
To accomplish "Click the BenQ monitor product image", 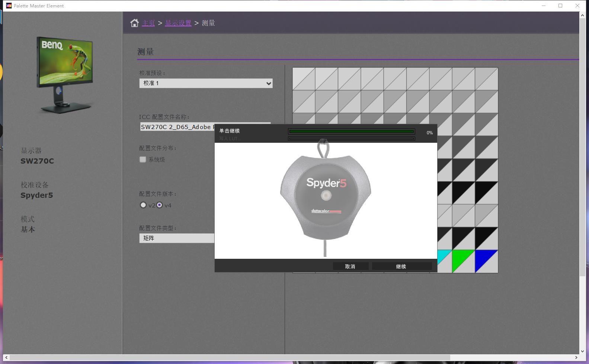I will (x=65, y=74).
